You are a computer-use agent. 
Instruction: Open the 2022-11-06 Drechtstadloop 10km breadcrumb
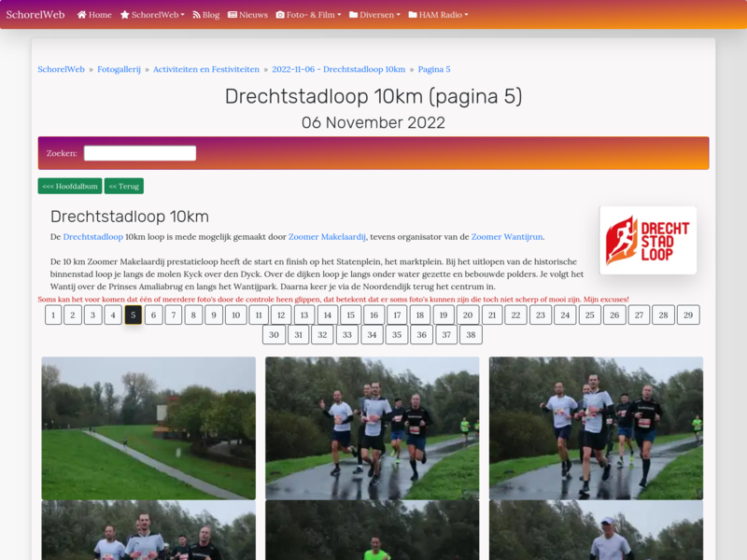tap(339, 69)
